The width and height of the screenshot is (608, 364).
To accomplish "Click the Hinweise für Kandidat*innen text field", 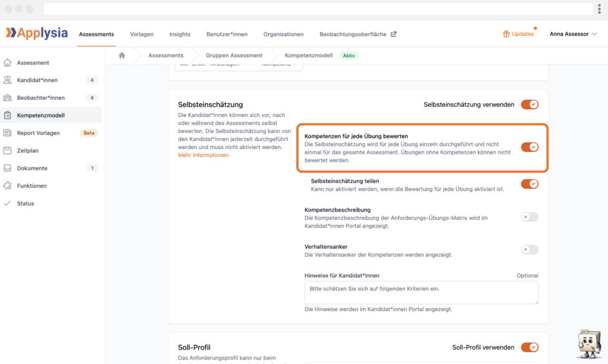I will [x=421, y=292].
